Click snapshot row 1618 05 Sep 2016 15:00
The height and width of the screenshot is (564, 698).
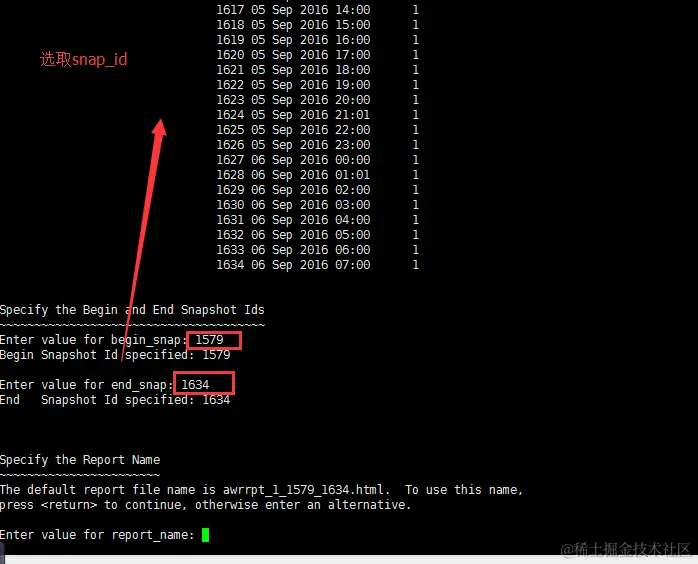pyautogui.click(x=317, y=25)
